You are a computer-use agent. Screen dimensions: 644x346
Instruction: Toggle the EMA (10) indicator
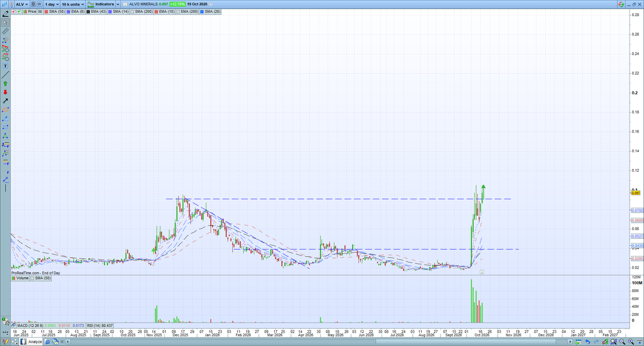point(164,11)
